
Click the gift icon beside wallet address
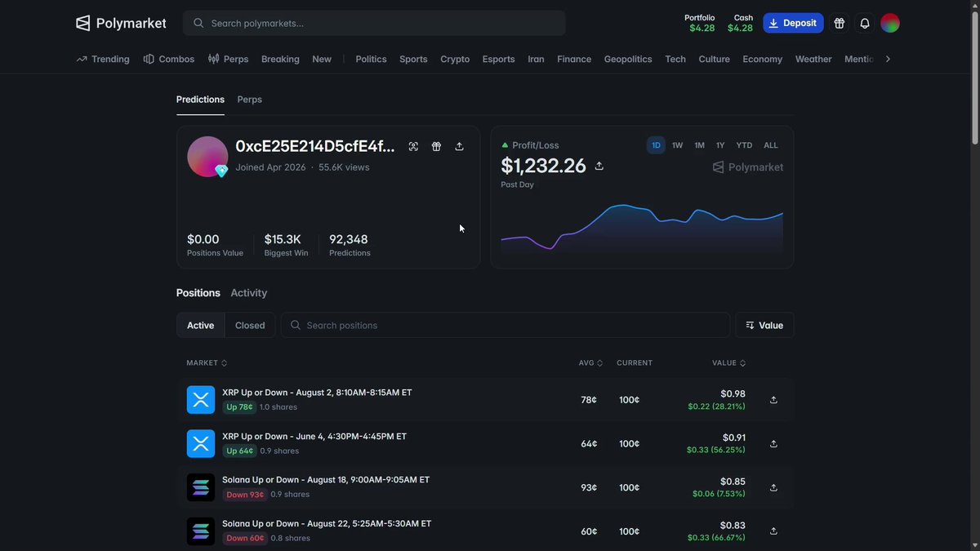coord(436,146)
